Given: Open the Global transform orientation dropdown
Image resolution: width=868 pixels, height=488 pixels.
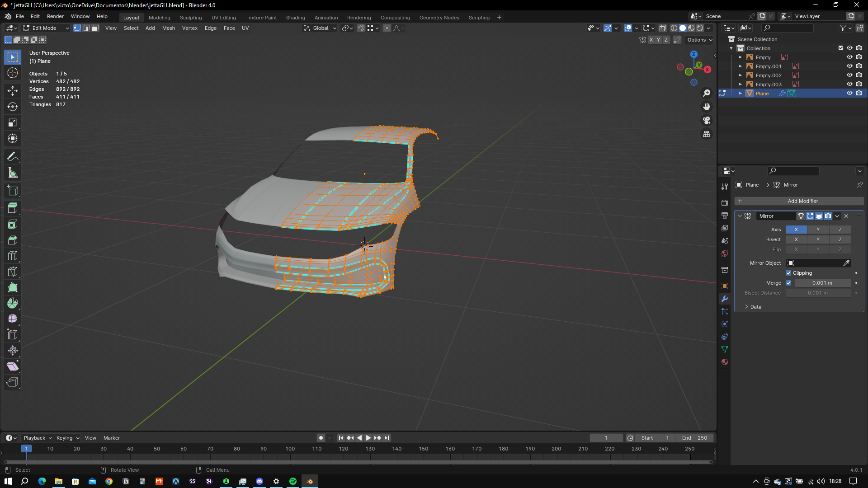Looking at the screenshot, I should 320,28.
